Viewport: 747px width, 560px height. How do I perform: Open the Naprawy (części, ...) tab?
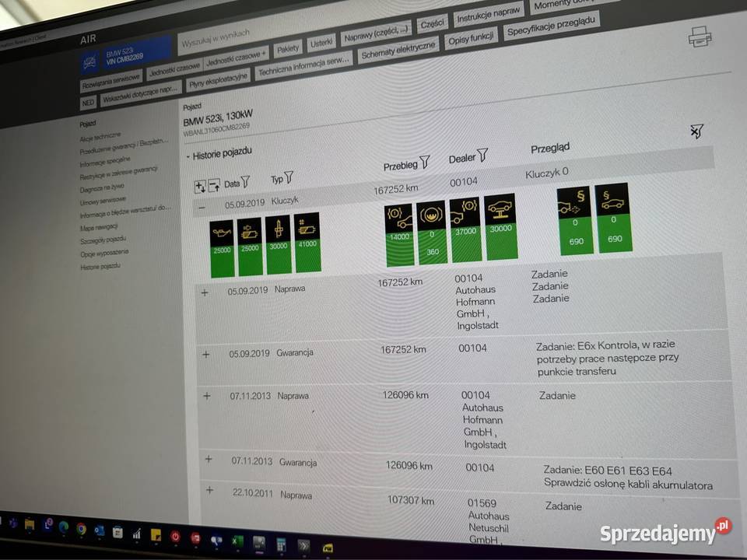point(377,34)
